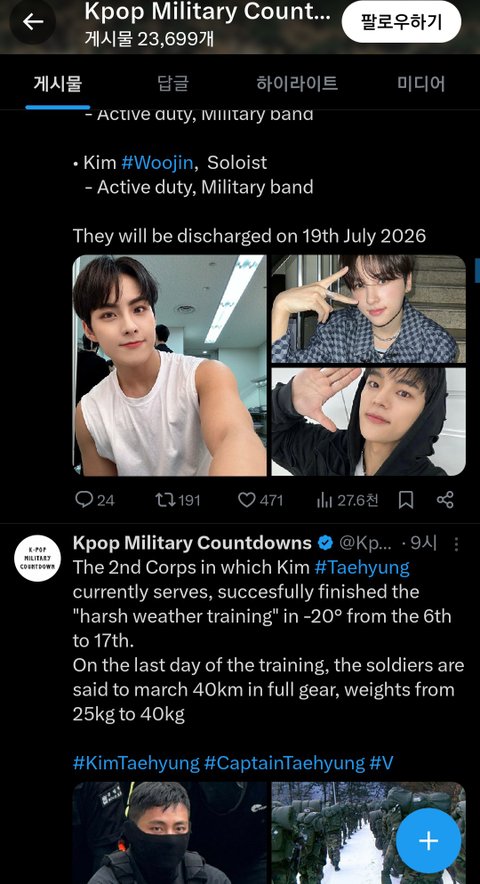View analytics showing 27.6천 views
Image resolution: width=480 pixels, height=884 pixels.
click(x=347, y=500)
